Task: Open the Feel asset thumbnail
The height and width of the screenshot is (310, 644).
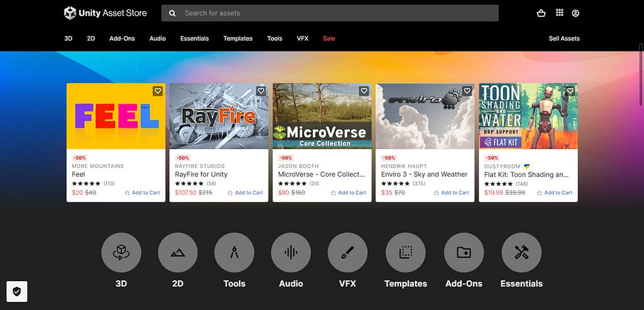Action: pyautogui.click(x=116, y=116)
